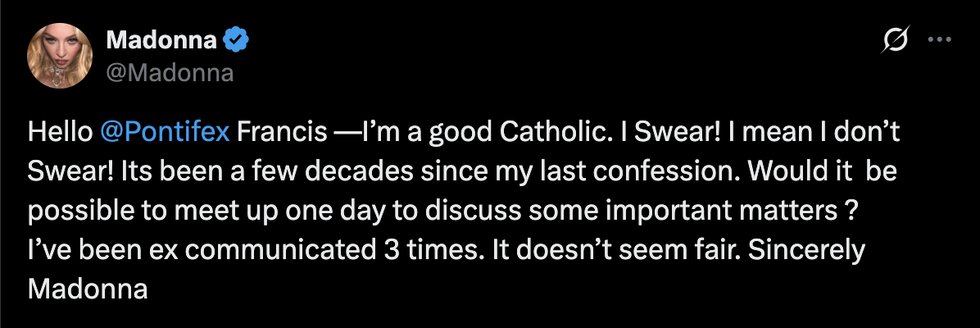The width and height of the screenshot is (980, 328).
Task: Click the blue verified badge beside Madonna
Action: (236, 41)
